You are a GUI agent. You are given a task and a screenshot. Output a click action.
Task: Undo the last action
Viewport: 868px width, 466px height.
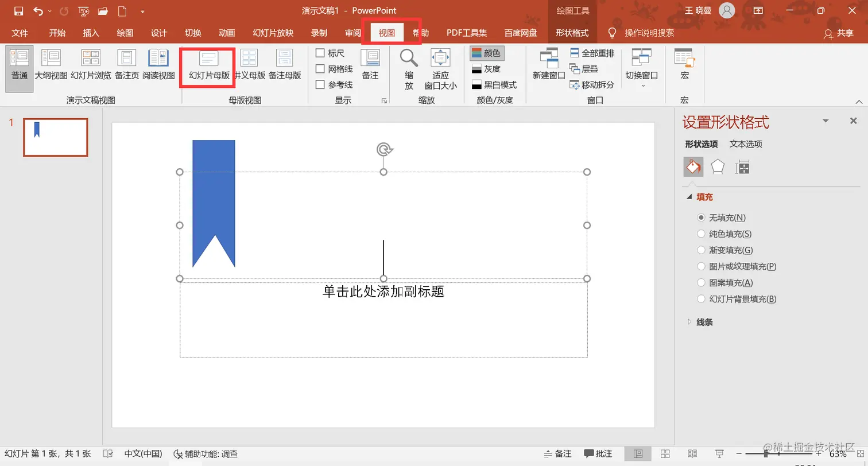pyautogui.click(x=38, y=11)
